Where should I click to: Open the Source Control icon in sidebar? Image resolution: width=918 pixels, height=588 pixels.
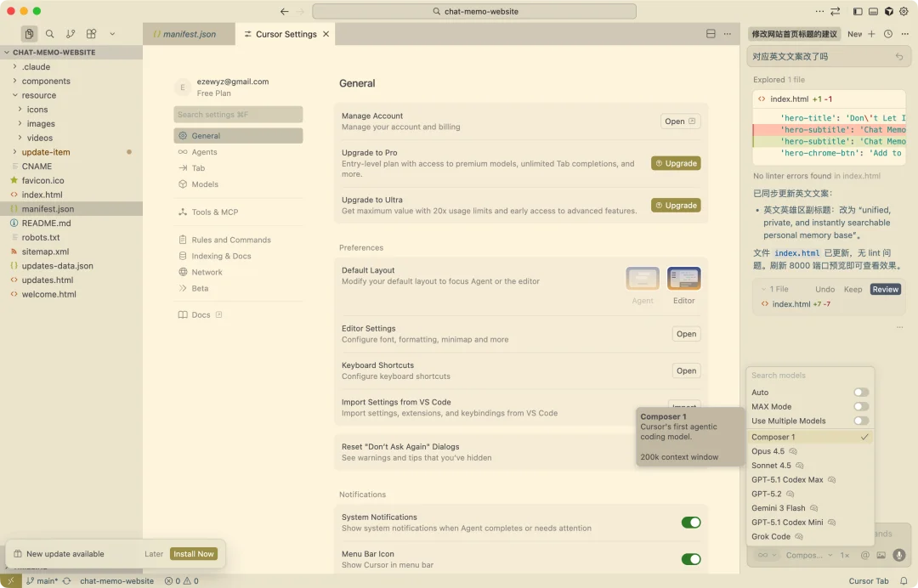click(71, 34)
